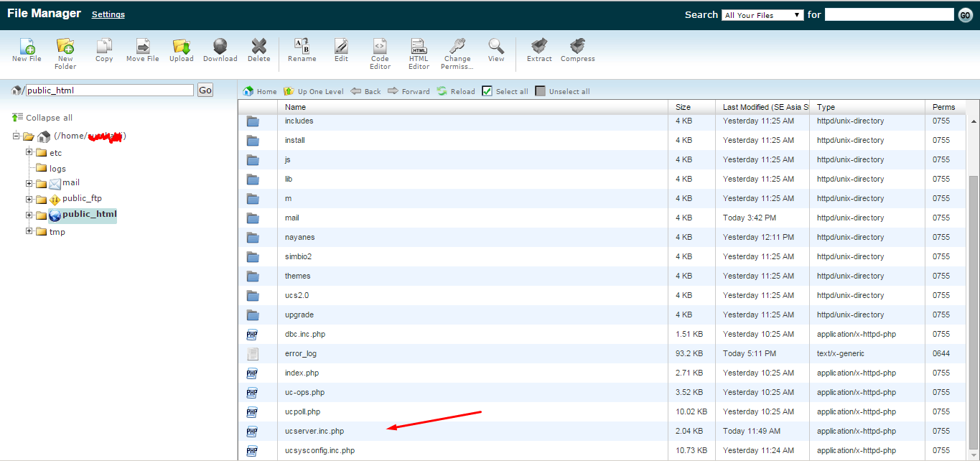Select public_ftp in the tree

82,198
